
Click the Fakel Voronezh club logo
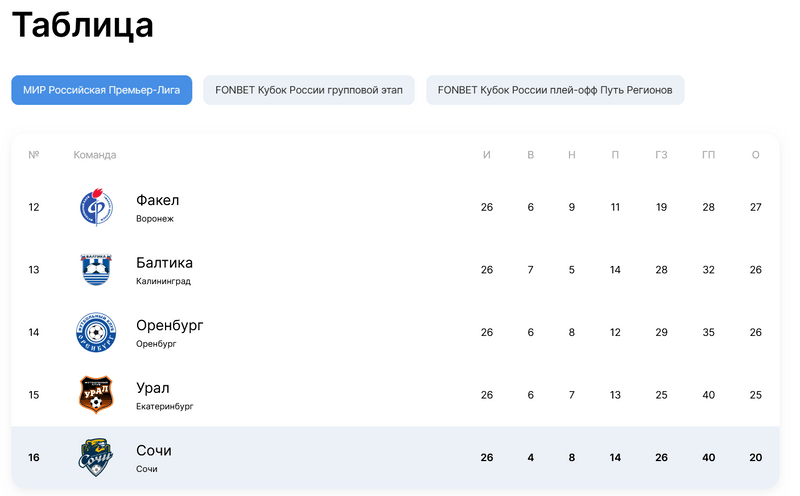pyautogui.click(x=96, y=208)
